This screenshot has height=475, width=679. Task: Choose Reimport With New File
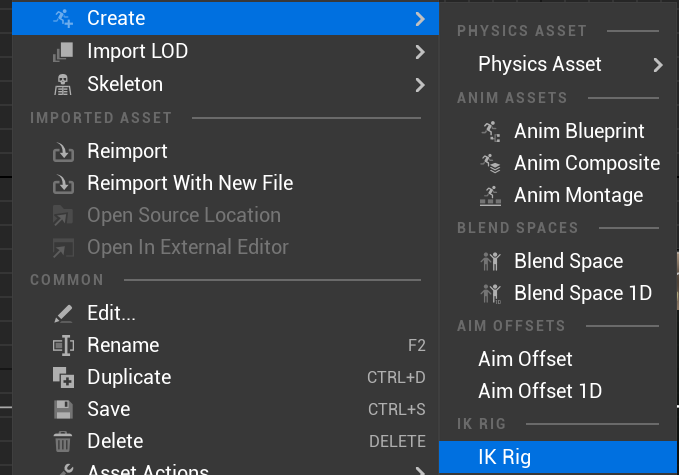tap(225, 183)
